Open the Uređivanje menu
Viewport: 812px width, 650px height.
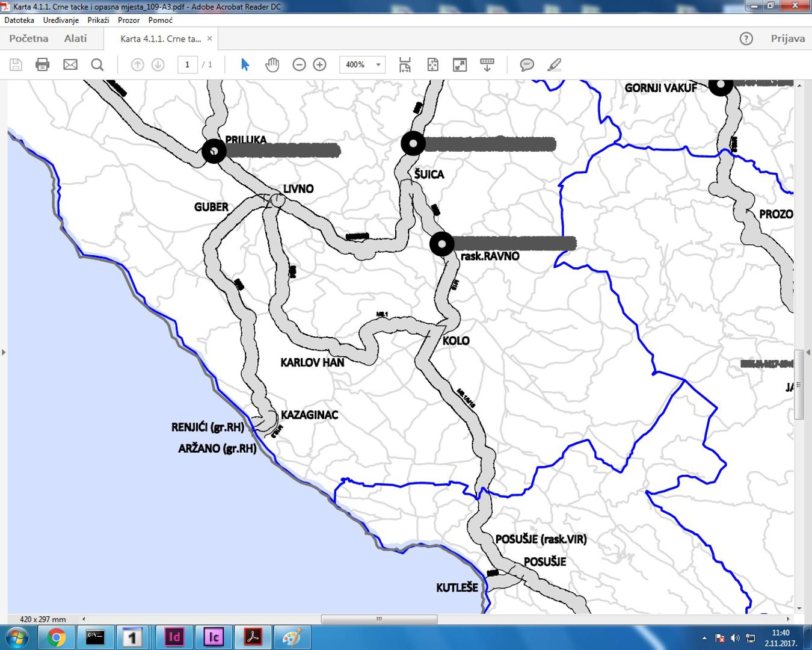61,20
